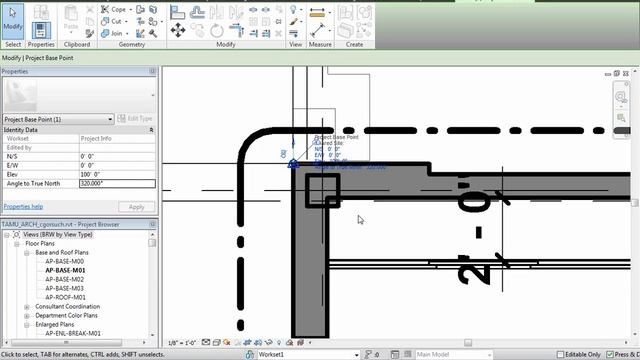Enable the Editable Only checkbox
Screen dimensions: 640x360
pyautogui.click(x=560, y=354)
